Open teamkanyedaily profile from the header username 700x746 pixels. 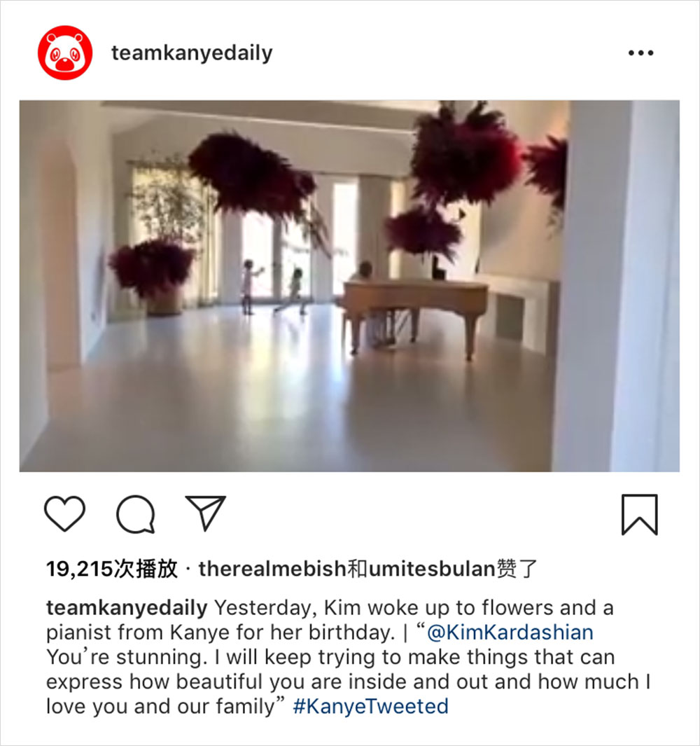click(x=192, y=53)
